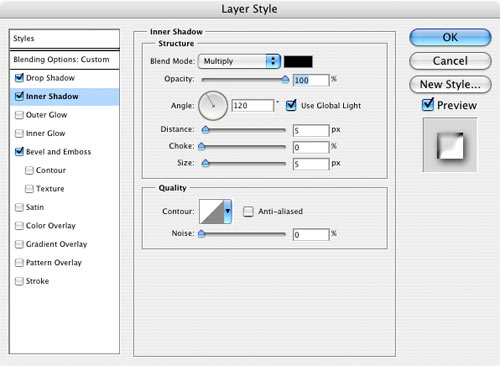Toggle Use Global Light checkbox
Image resolution: width=500 pixels, height=366 pixels.
[x=291, y=105]
